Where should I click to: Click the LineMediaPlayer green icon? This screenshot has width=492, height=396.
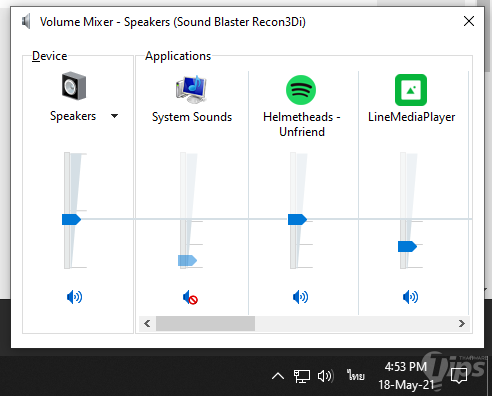pos(411,90)
